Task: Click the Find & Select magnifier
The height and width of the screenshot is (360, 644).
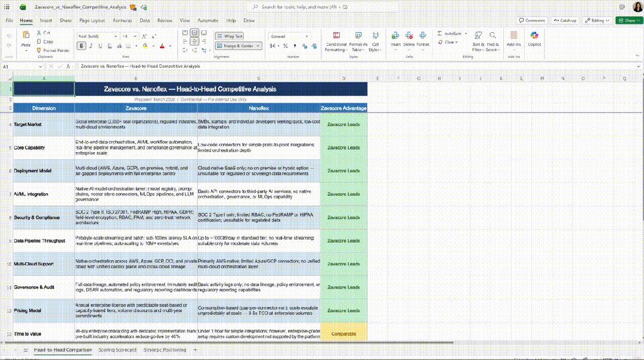Action: [493, 37]
